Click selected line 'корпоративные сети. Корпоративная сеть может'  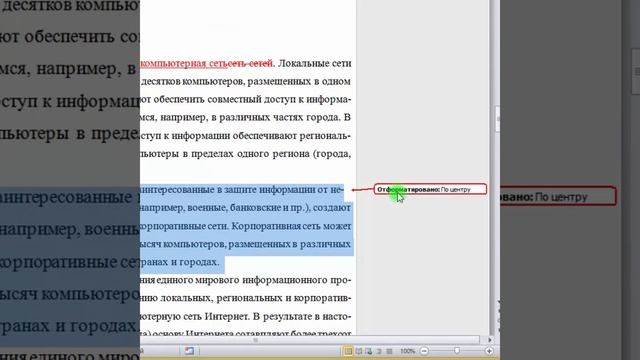pos(246,226)
